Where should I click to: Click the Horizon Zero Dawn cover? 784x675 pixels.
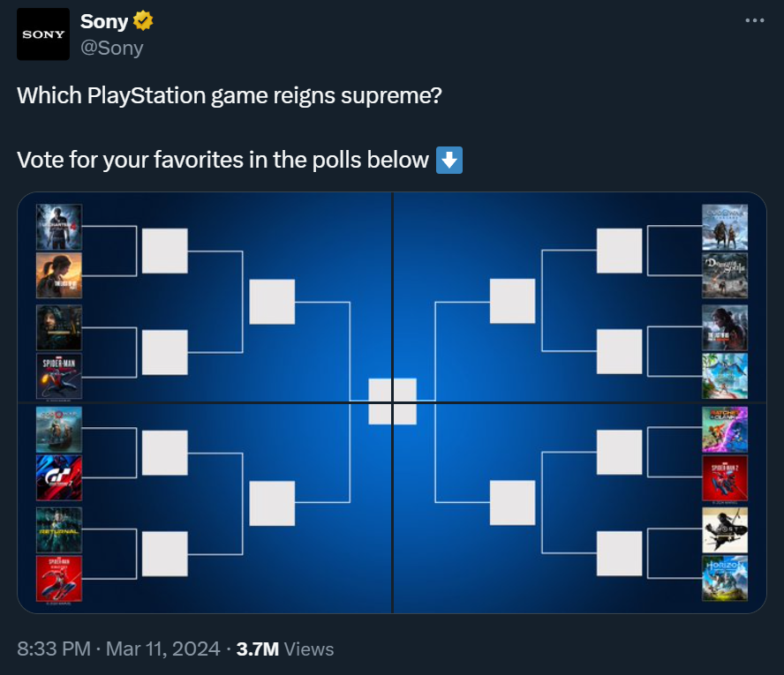point(725,579)
